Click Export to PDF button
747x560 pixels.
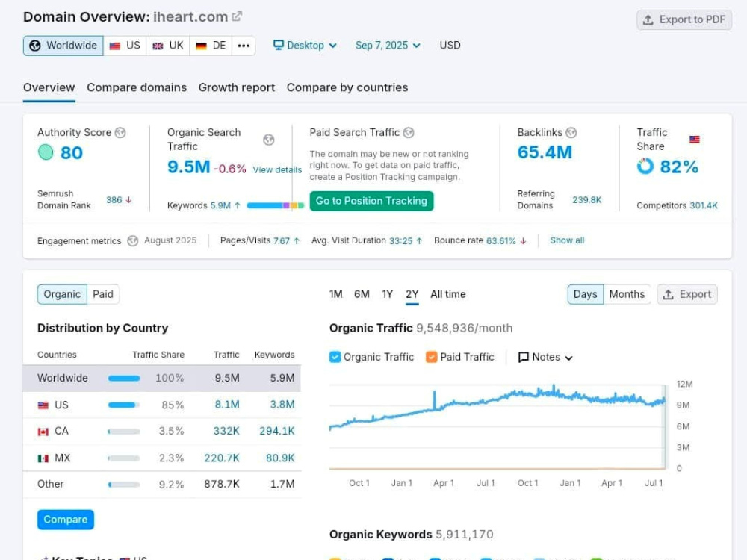(x=684, y=20)
